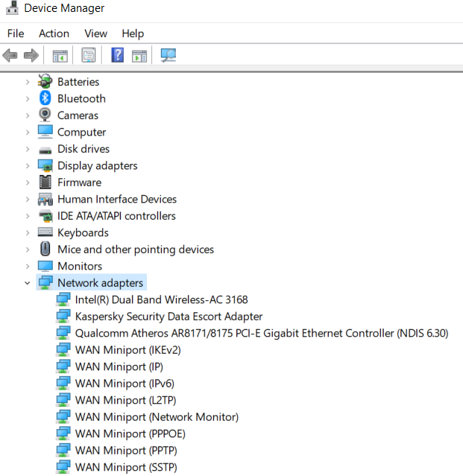Screen dimensions: 463x476
Task: Select Qualcomm Atheros AR8171/8175 Ethernet Controller
Action: [262, 333]
